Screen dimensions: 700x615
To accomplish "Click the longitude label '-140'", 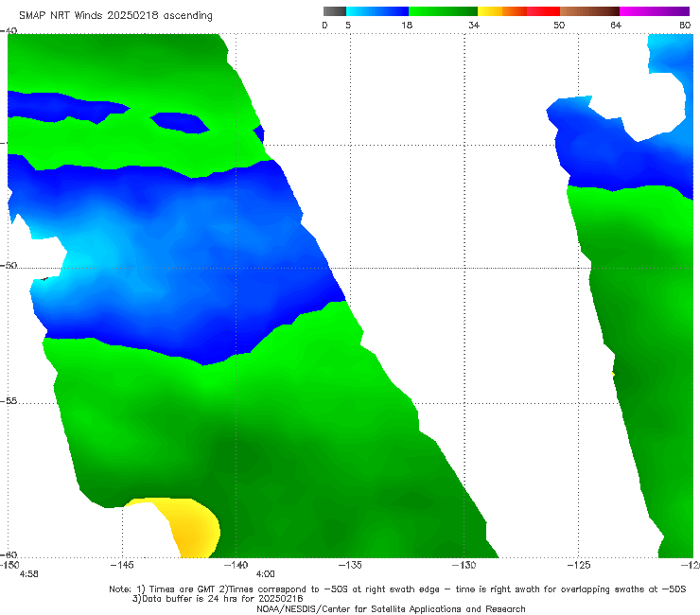I will 236,565.
